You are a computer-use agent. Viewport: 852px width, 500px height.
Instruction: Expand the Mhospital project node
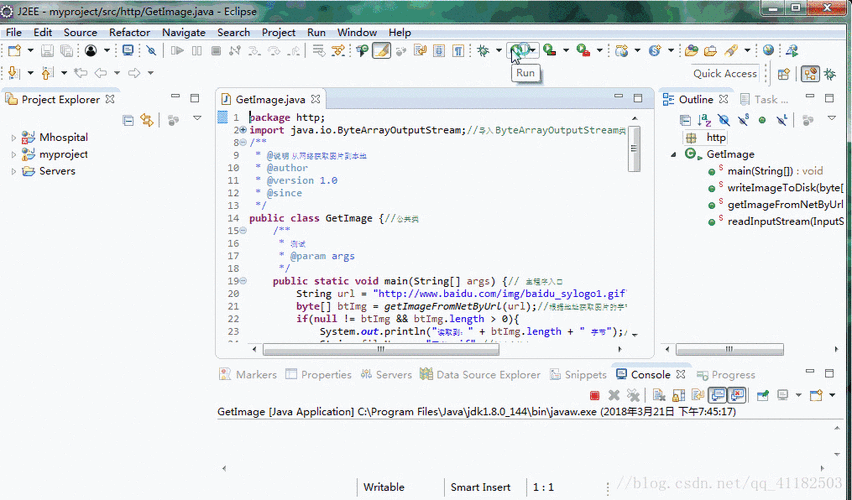coord(14,138)
